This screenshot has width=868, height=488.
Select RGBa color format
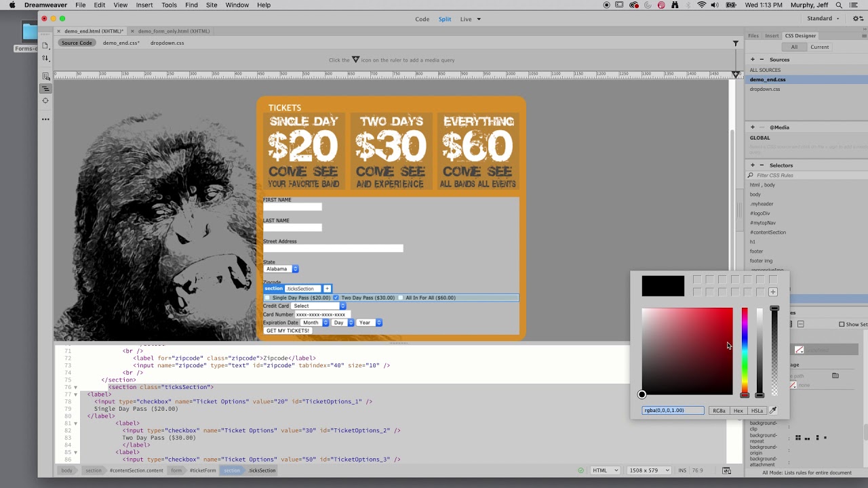719,411
